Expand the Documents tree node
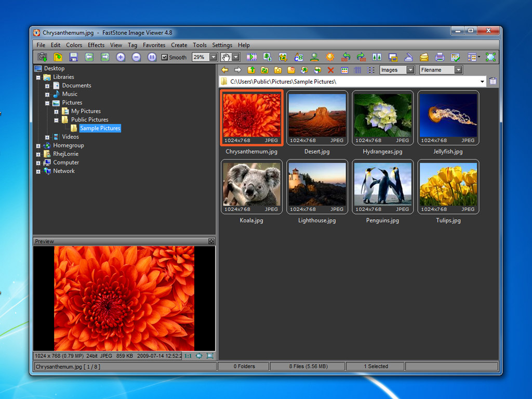The image size is (532, 399). click(x=47, y=86)
